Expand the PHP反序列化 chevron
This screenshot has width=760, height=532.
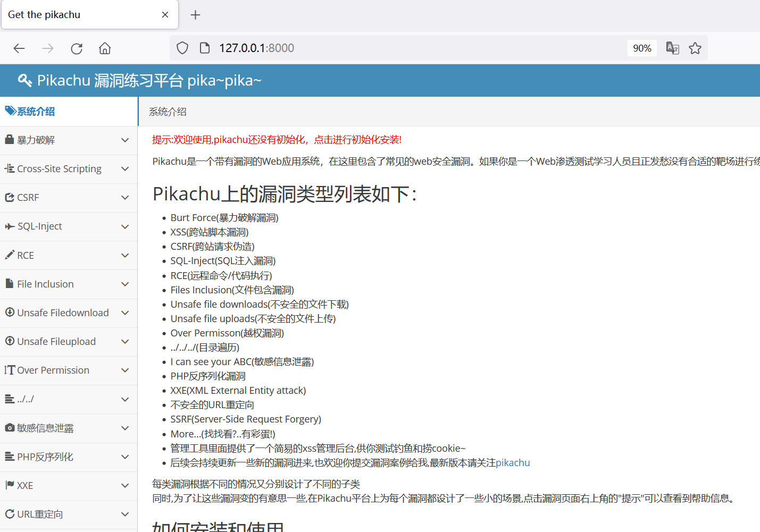point(125,457)
